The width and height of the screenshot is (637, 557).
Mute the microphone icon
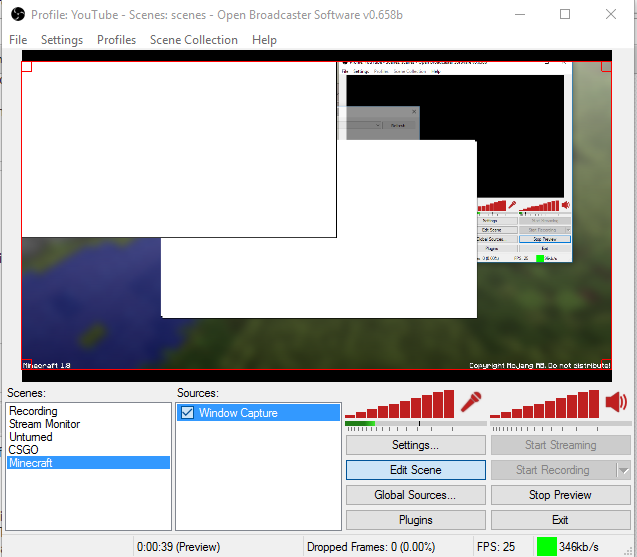(x=471, y=403)
